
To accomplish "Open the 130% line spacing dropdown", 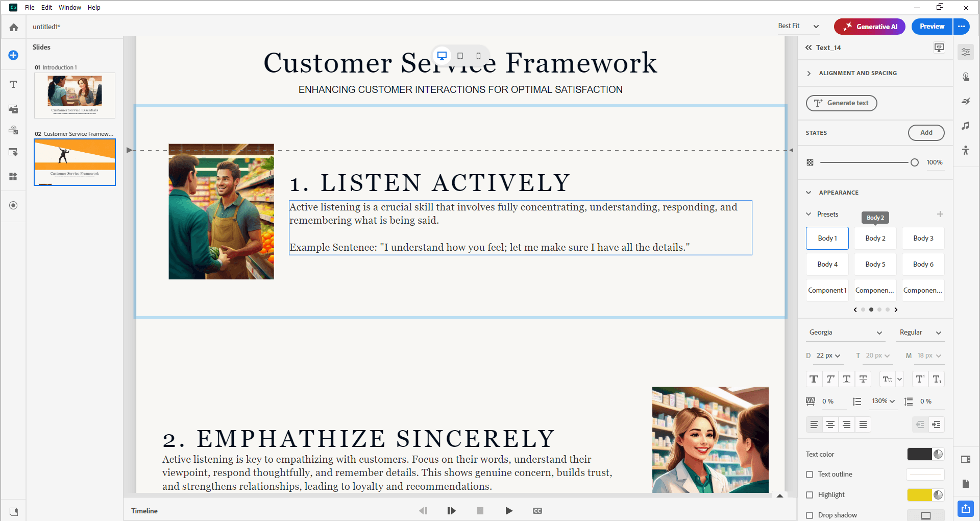I will click(884, 401).
